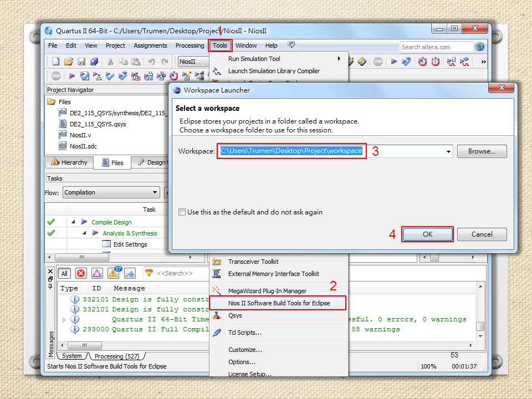Select Qsys from Tools menu

tap(279, 315)
